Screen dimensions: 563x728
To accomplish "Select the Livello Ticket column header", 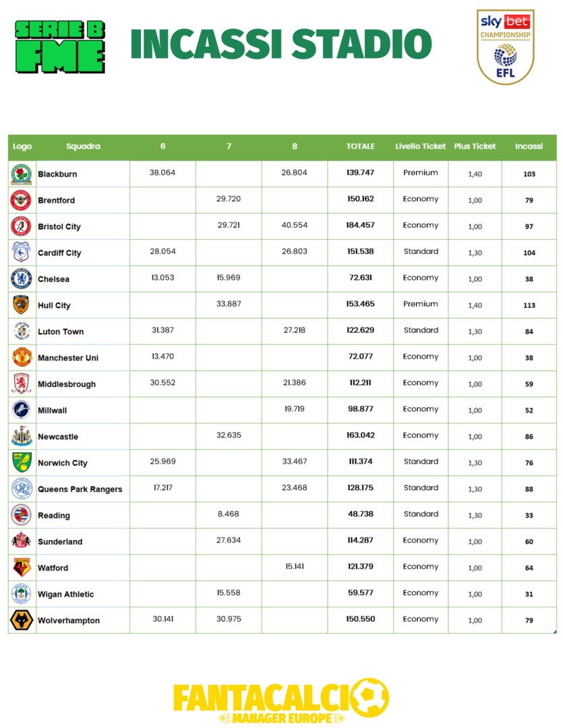I will point(421,146).
